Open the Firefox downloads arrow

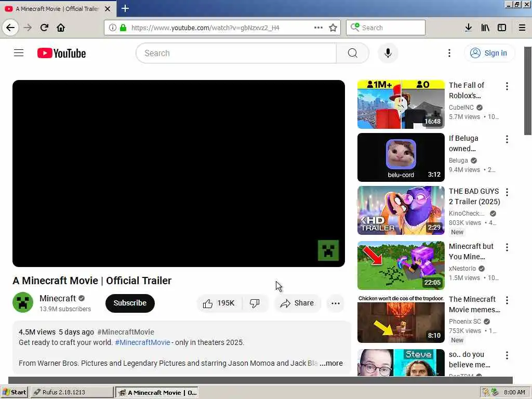(x=468, y=28)
